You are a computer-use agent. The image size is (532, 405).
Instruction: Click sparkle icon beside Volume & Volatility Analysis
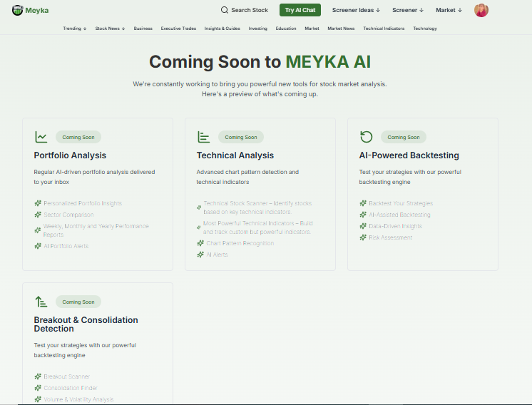pos(38,399)
